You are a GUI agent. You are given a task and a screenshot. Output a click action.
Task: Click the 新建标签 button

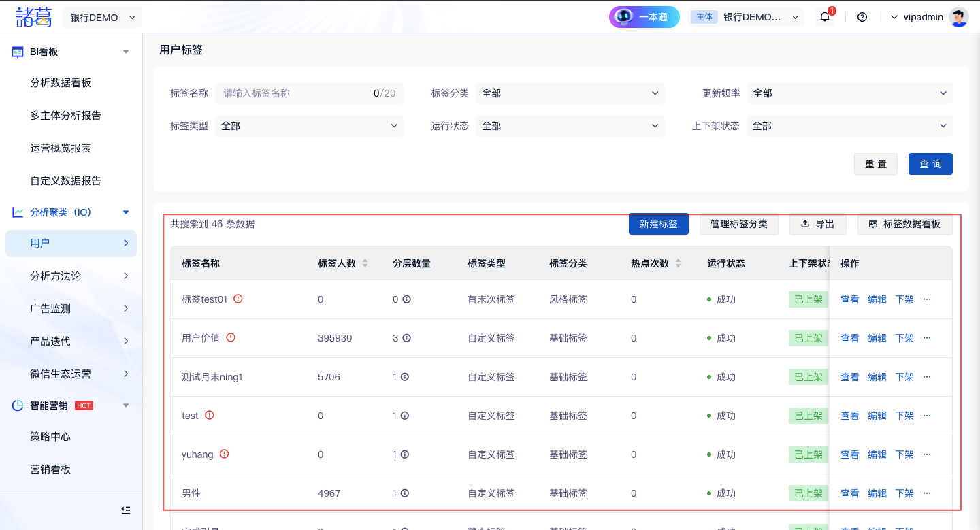click(658, 224)
